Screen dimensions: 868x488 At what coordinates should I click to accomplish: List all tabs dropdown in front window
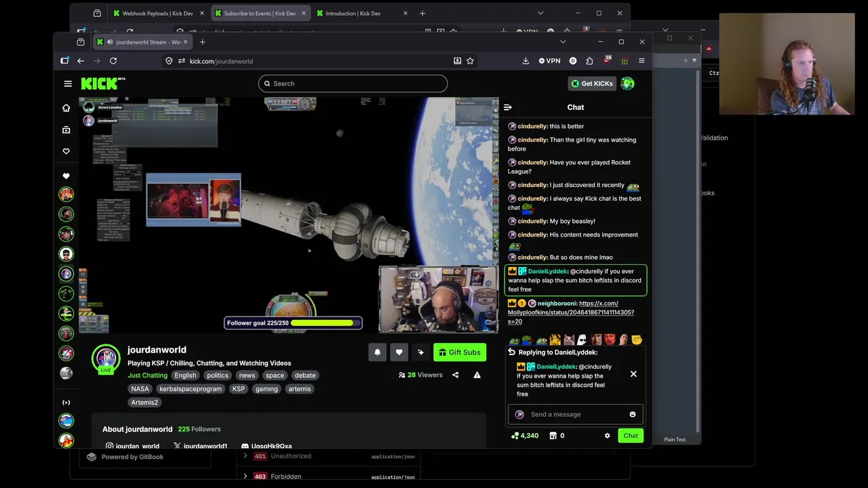click(563, 42)
